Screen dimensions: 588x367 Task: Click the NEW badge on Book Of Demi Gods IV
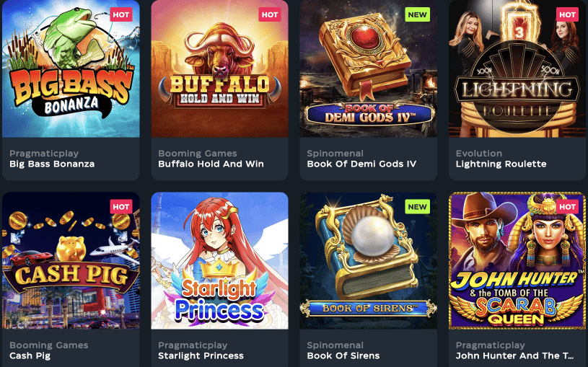click(x=418, y=14)
